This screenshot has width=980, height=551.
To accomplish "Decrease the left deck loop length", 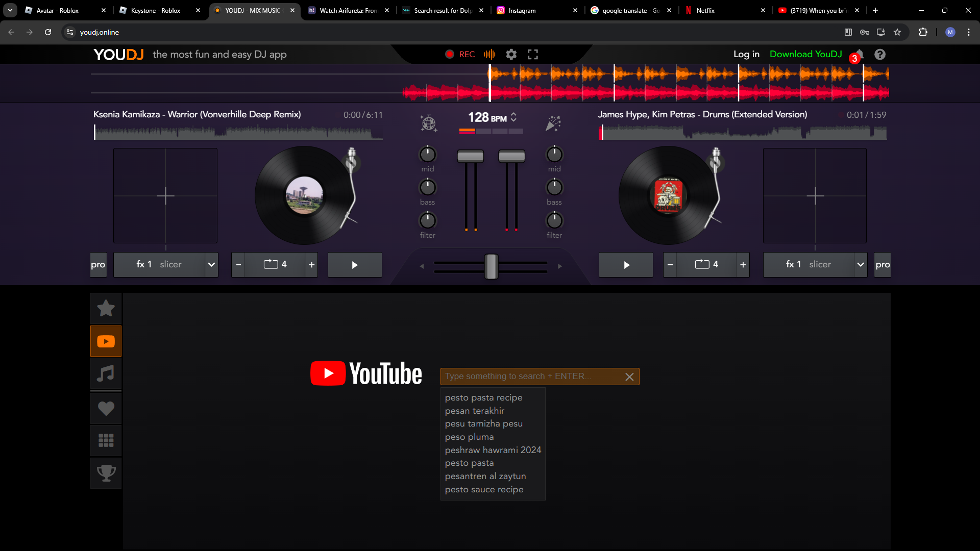I will click(238, 265).
